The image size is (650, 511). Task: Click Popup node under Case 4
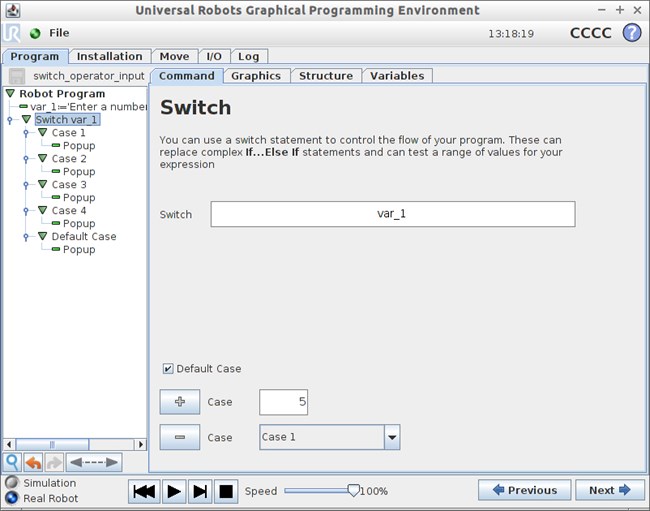(79, 223)
